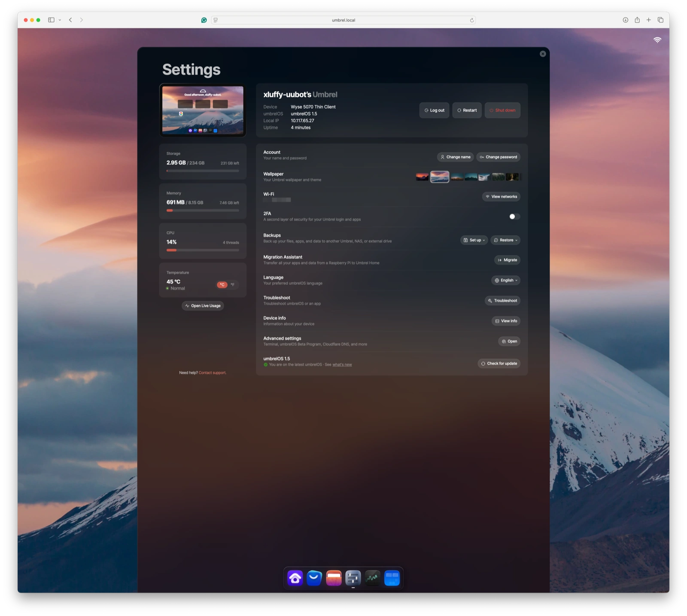This screenshot has height=616, width=687.
Task: Click the Troubleshoot button
Action: (x=502, y=301)
